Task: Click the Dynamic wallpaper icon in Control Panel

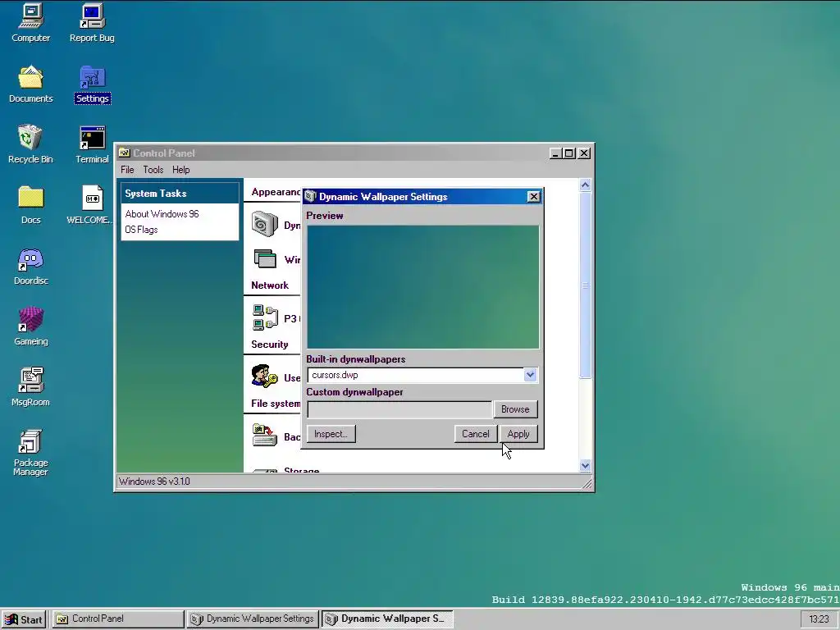Action: tap(265, 225)
